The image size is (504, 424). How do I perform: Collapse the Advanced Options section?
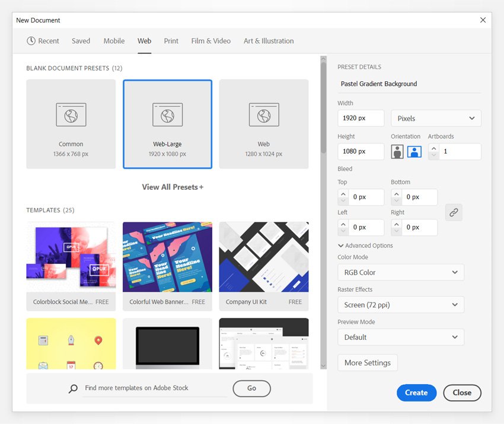pos(365,246)
